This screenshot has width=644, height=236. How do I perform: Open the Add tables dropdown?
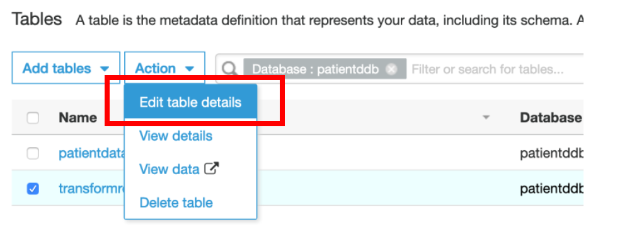click(x=66, y=68)
